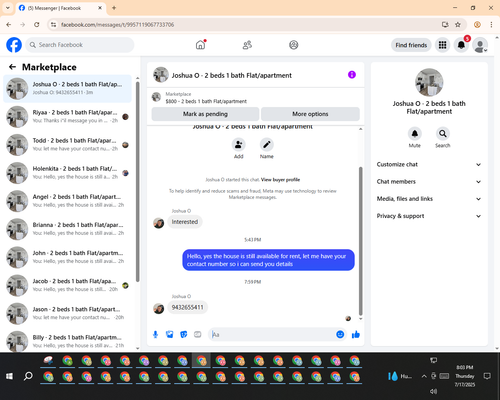Click Mark as pending button
This screenshot has width=500, height=400.
[x=205, y=114]
